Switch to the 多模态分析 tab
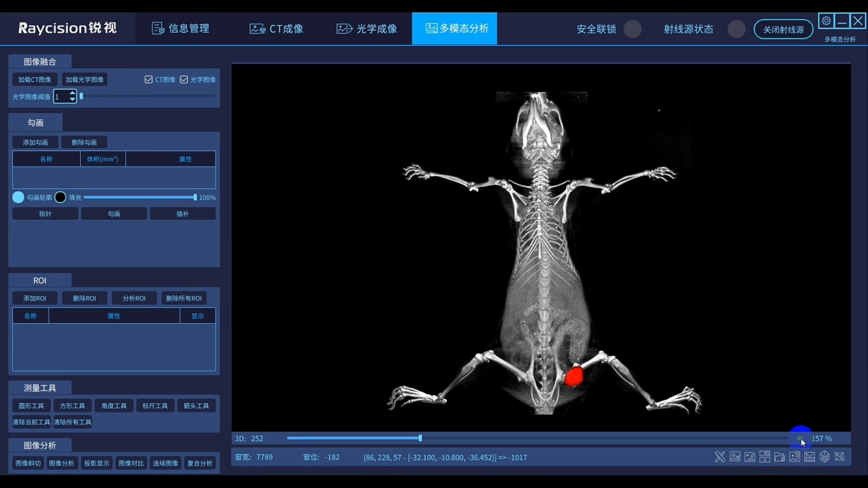This screenshot has height=488, width=868. [x=454, y=29]
